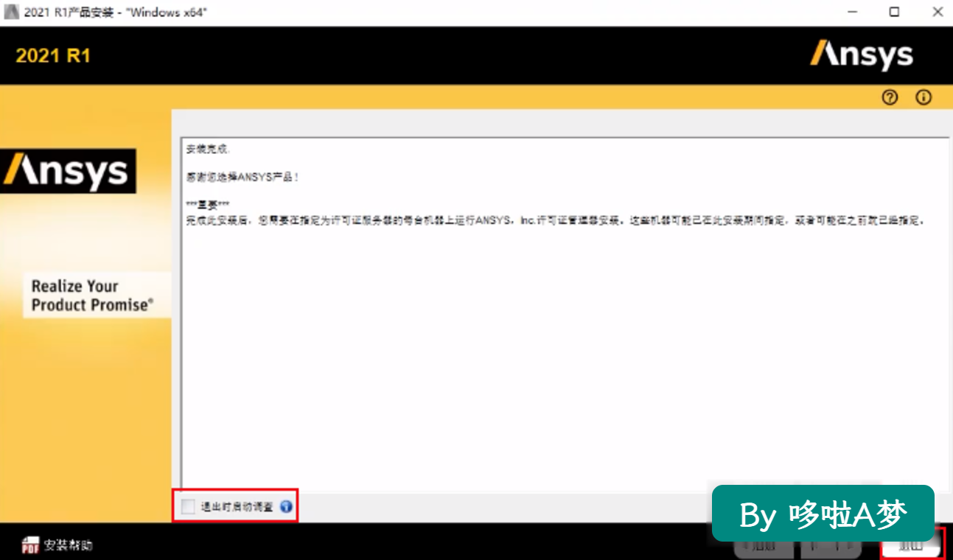Click the Ansys logo on the yellow sidebar
This screenshot has height=560, width=953.
tap(67, 171)
